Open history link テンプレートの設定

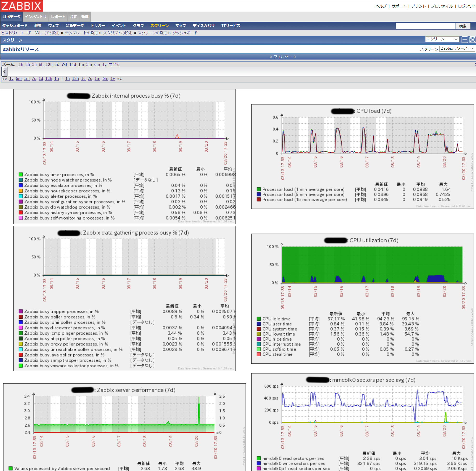point(81,33)
